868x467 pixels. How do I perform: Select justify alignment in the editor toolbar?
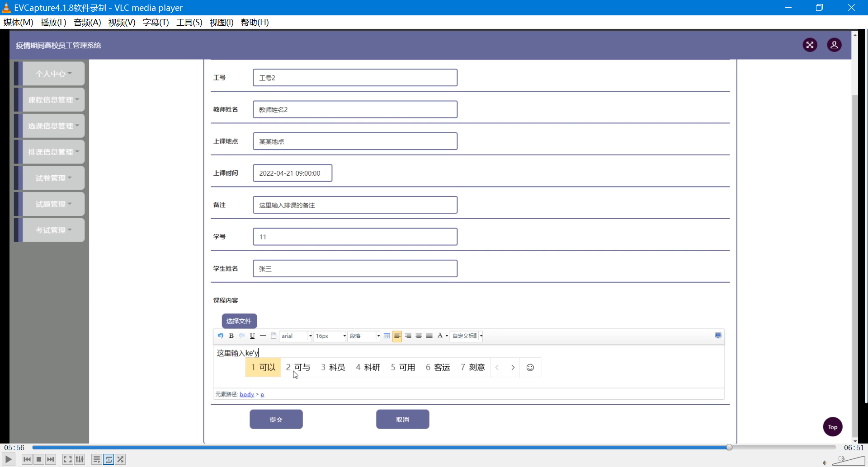(x=429, y=336)
